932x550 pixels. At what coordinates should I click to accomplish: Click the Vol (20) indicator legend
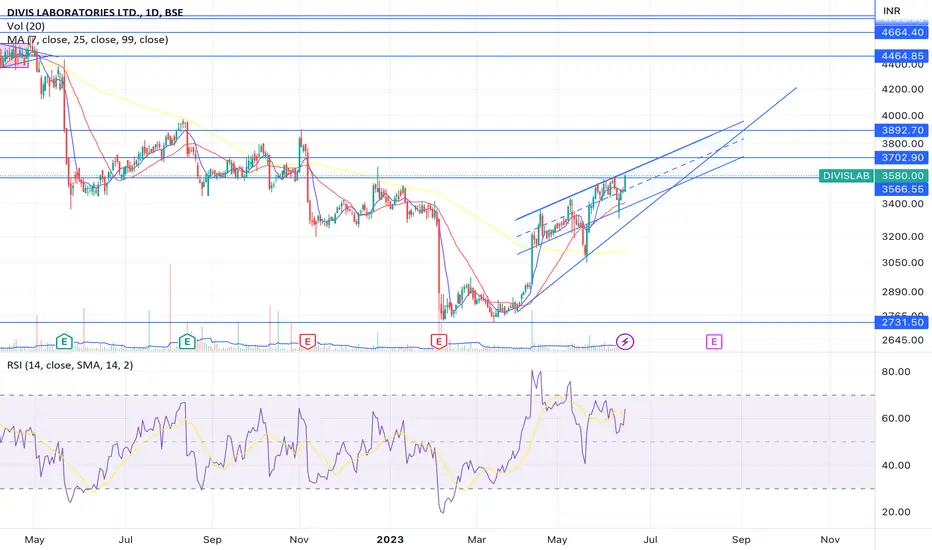click(x=26, y=26)
